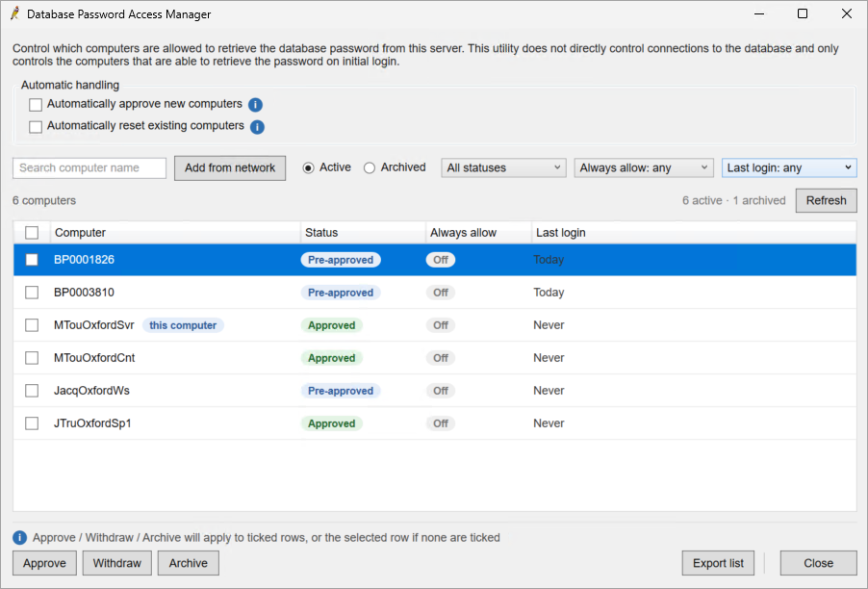This screenshot has width=868, height=589.
Task: Click the Add from network button
Action: tap(230, 167)
